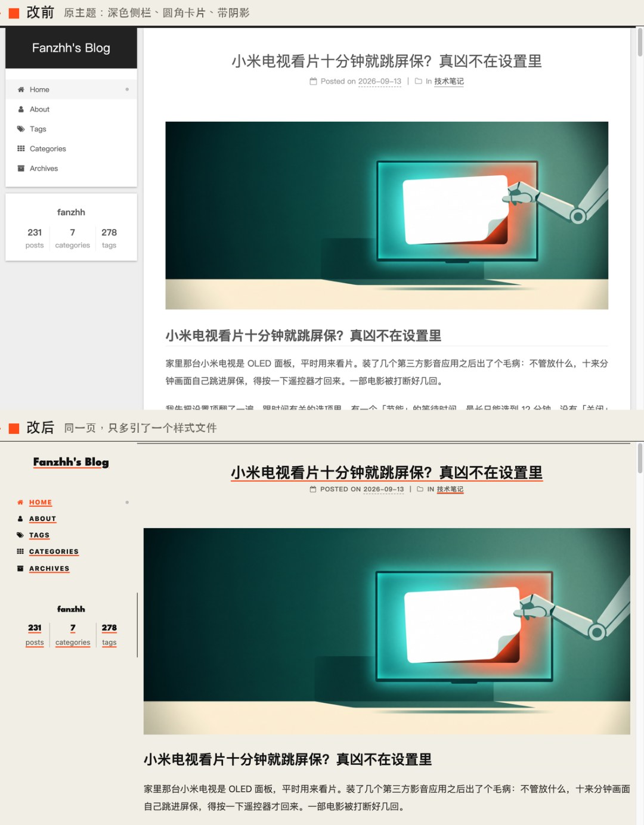Open About menu item in top sidebar
The height and width of the screenshot is (825, 644).
coord(71,109)
